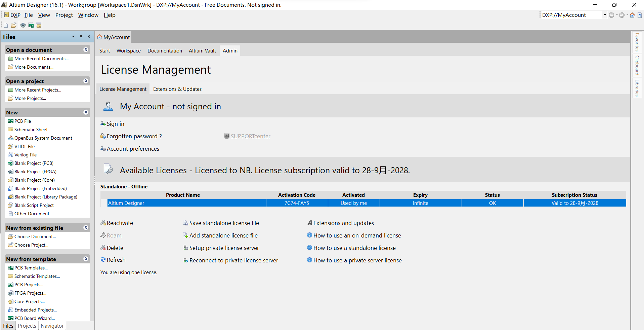Open the back navigation history dropdown
The image size is (644, 330).
tap(616, 15)
